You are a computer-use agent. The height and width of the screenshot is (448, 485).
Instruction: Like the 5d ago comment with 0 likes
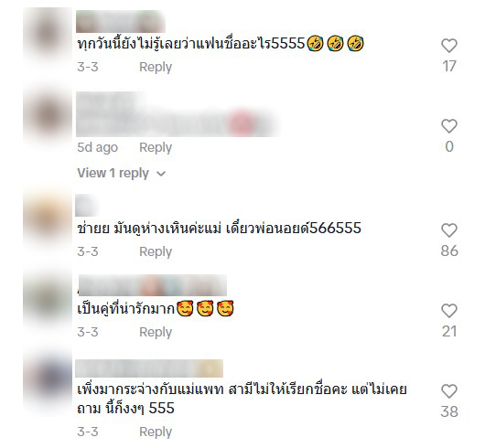[448, 126]
